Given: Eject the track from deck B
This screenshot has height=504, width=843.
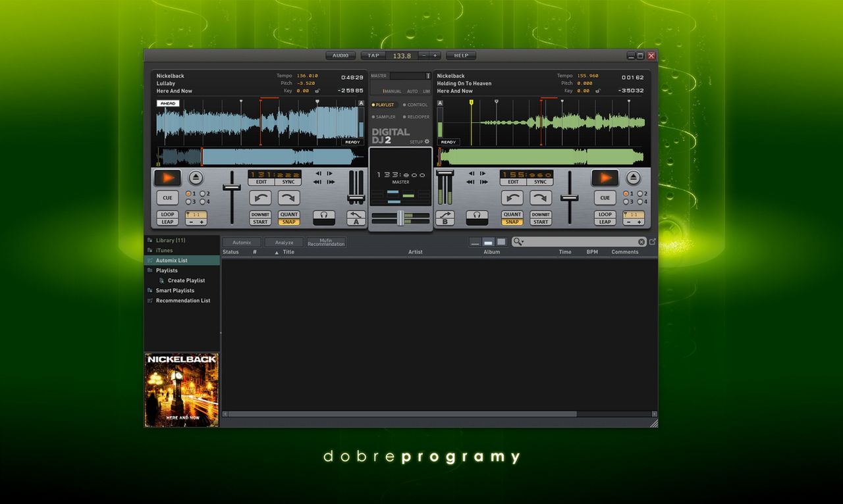Looking at the screenshot, I should pyautogui.click(x=633, y=178).
